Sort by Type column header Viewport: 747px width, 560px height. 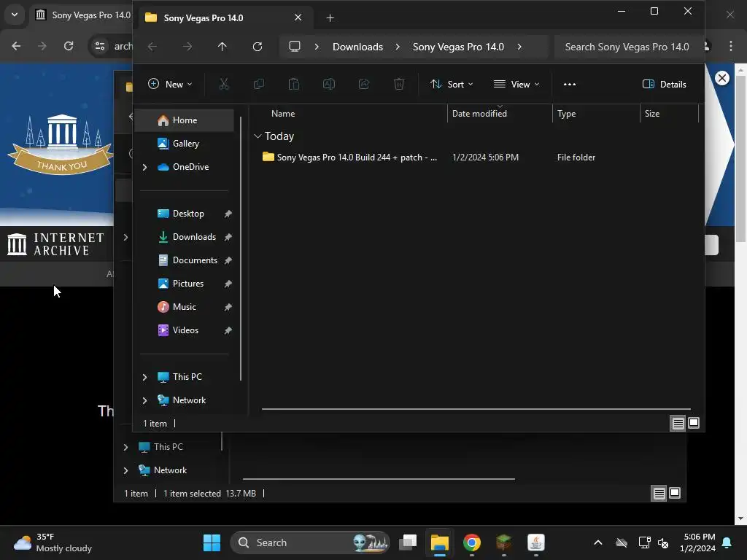[x=566, y=114]
